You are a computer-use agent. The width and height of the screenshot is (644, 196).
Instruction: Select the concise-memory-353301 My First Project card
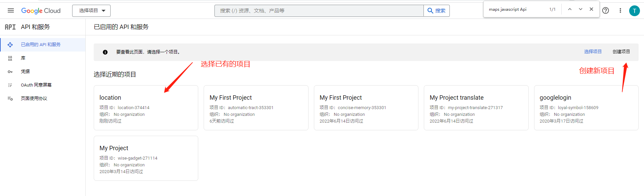[366, 108]
